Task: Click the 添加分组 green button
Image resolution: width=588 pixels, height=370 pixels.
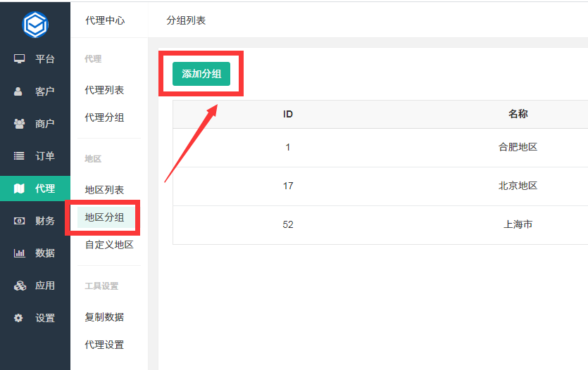Action: [201, 74]
